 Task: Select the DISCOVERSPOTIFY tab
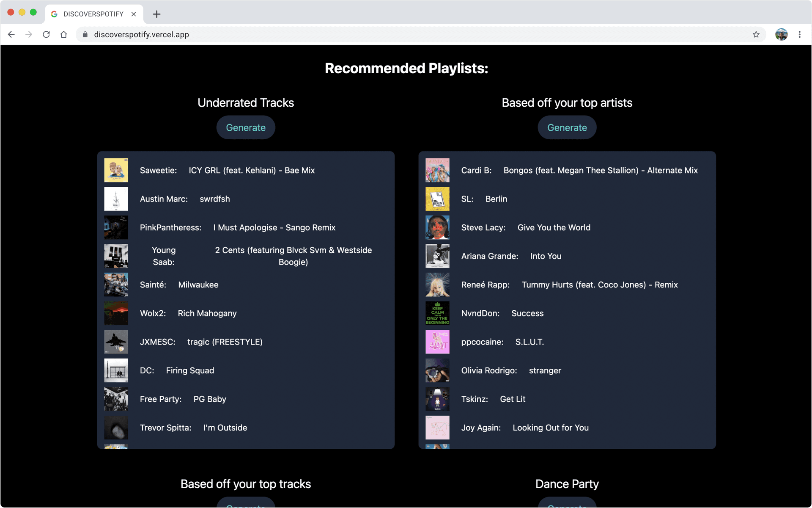[x=94, y=14]
